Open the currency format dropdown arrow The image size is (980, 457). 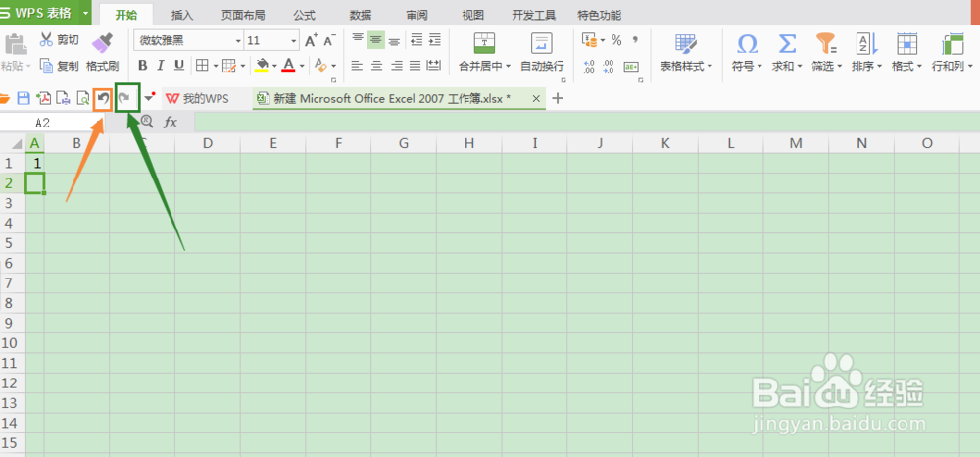pyautogui.click(x=603, y=40)
